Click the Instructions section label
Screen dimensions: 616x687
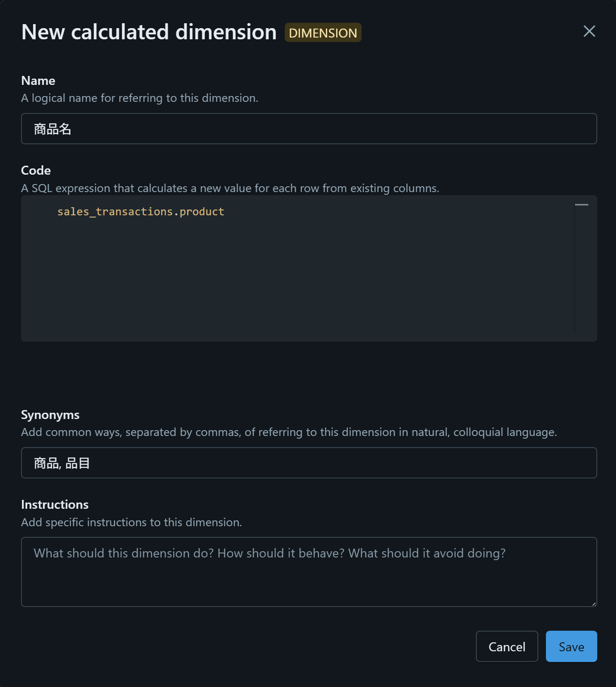[x=55, y=505]
